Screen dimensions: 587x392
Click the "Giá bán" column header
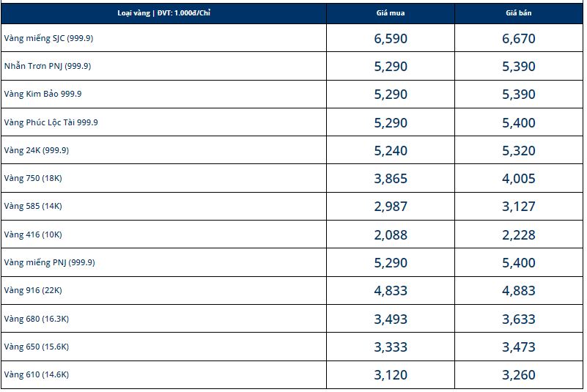click(519, 14)
